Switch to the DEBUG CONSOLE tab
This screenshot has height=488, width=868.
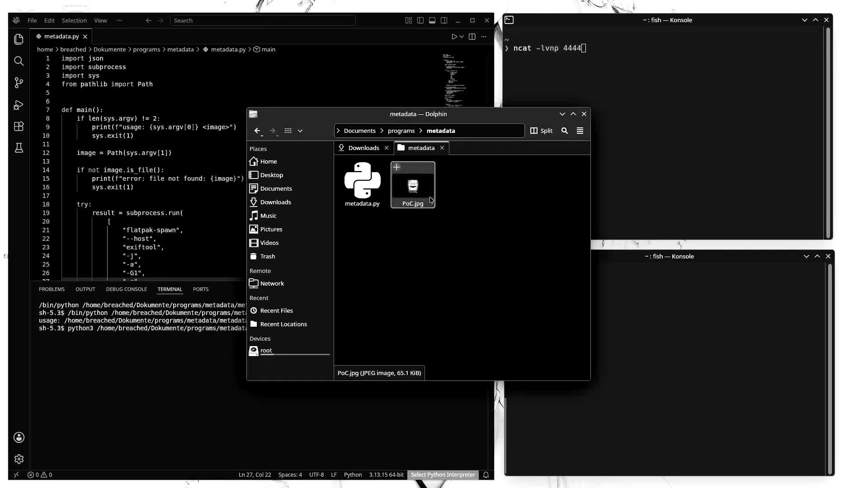pos(127,289)
